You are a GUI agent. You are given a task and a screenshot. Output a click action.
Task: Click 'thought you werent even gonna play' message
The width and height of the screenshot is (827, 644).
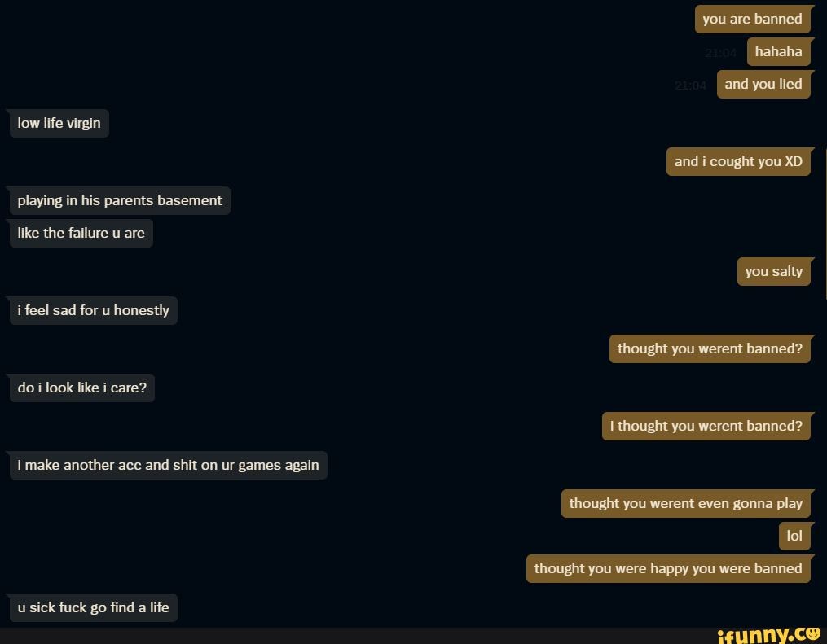686,504
